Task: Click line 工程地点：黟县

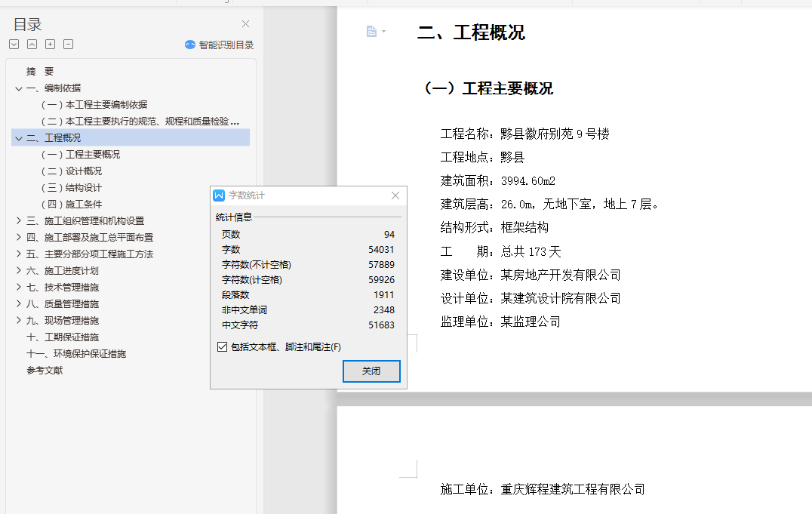Action: 482,157
